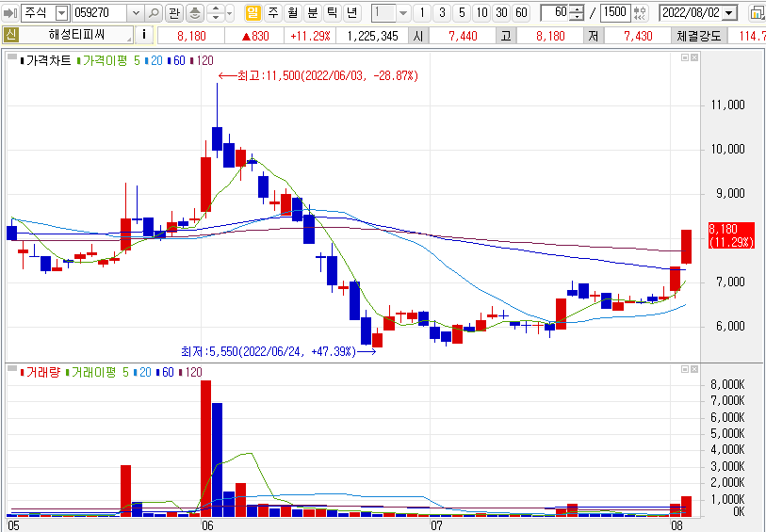Viewport: 766px width, 532px height.
Task: Click the price chart 20 moving average legend
Action: (x=154, y=60)
